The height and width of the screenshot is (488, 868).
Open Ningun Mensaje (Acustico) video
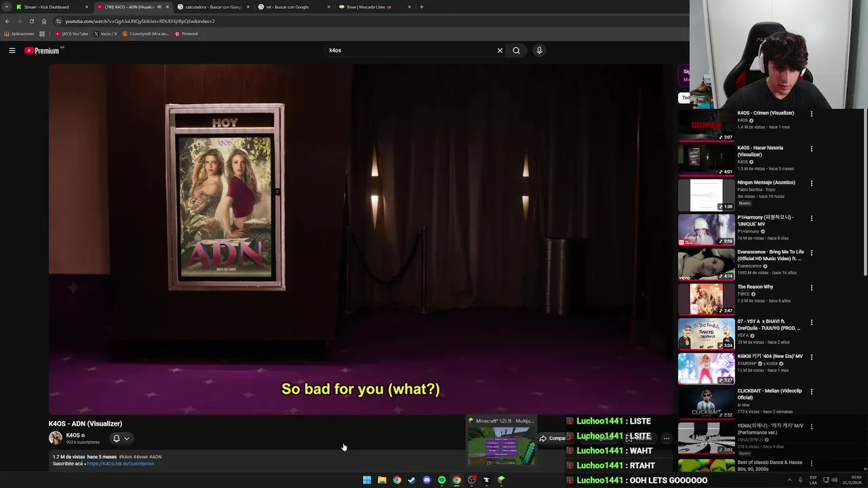[x=766, y=182]
